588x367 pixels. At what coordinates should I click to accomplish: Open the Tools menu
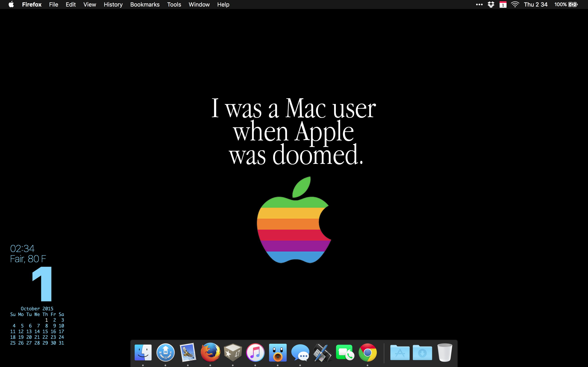(174, 5)
